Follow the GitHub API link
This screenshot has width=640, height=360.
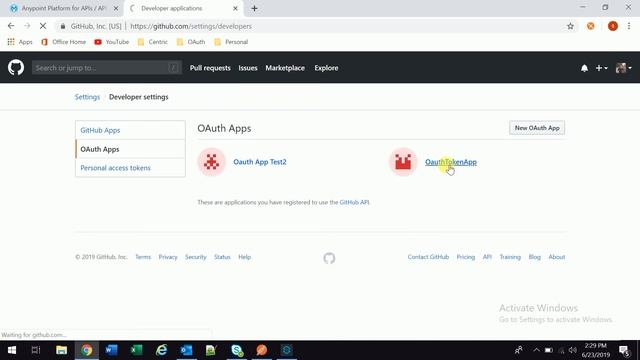(x=354, y=202)
